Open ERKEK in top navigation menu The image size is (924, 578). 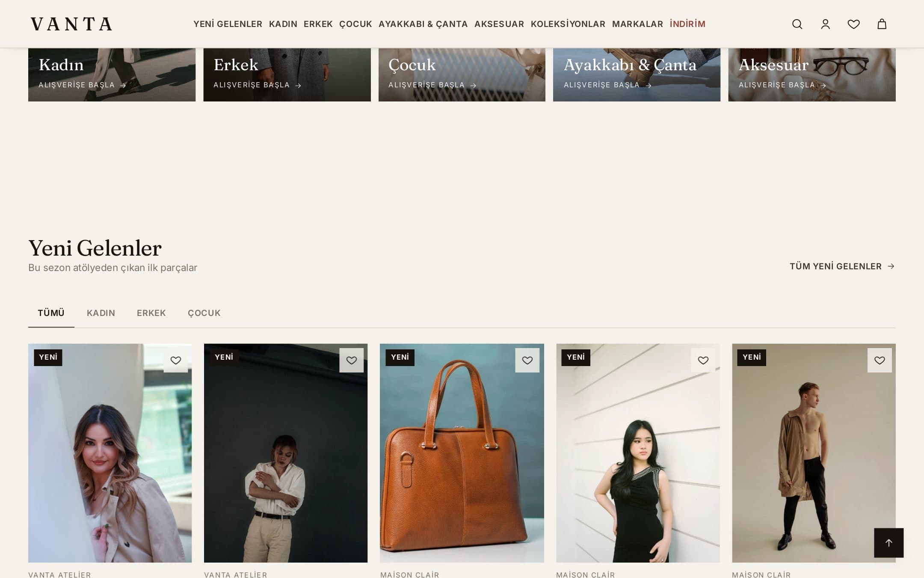click(318, 24)
